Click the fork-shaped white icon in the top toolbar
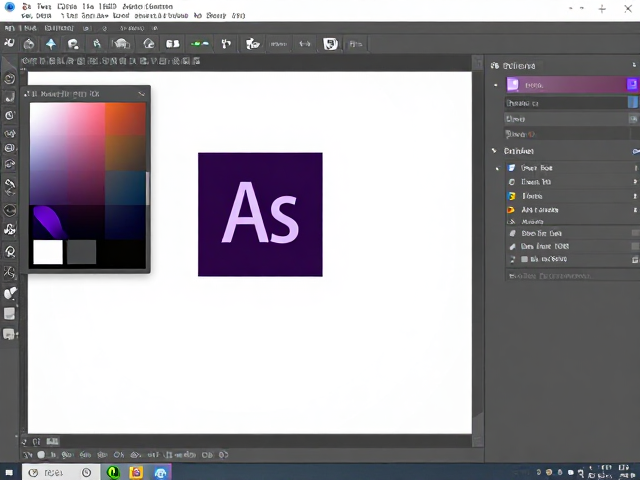 pyautogui.click(x=226, y=44)
